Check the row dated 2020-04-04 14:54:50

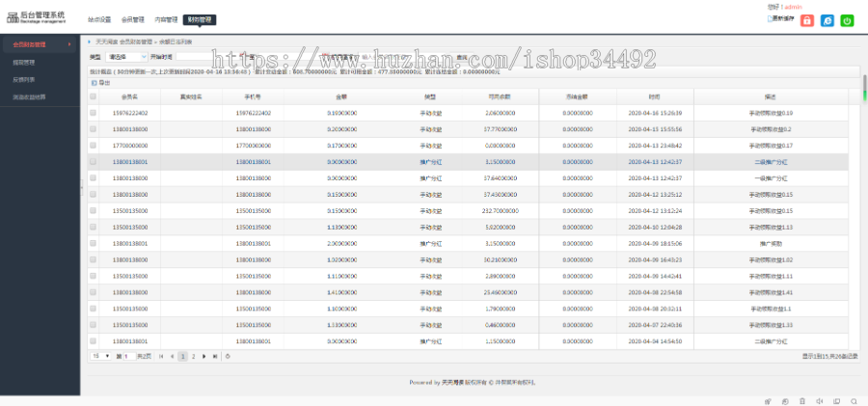tap(93, 341)
